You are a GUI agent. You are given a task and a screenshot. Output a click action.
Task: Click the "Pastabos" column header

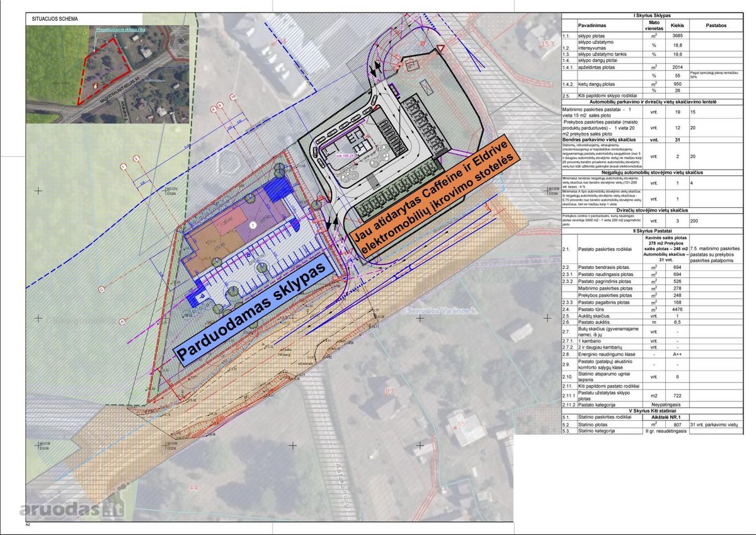tap(715, 26)
